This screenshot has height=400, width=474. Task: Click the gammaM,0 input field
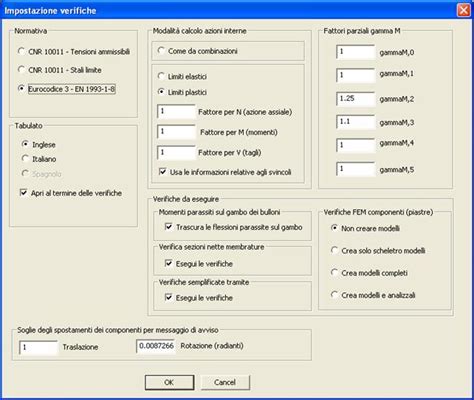tap(355, 52)
